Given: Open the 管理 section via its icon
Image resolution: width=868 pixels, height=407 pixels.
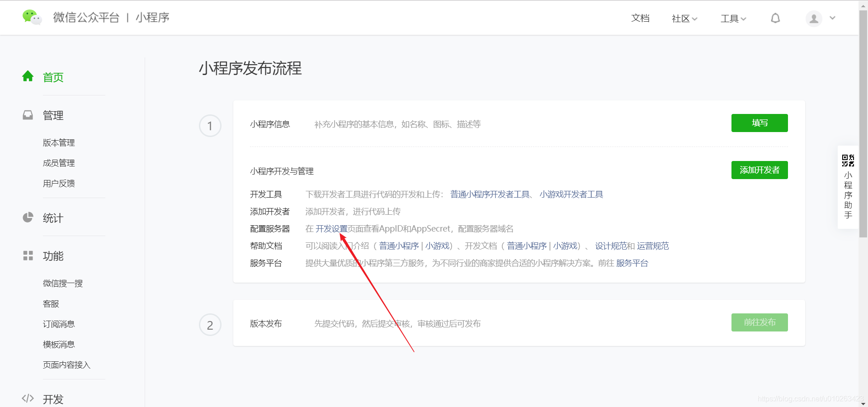Looking at the screenshot, I should pos(28,115).
